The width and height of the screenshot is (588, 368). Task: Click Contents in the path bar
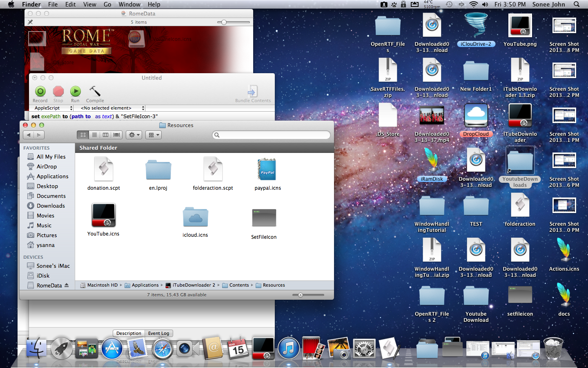pyautogui.click(x=236, y=285)
